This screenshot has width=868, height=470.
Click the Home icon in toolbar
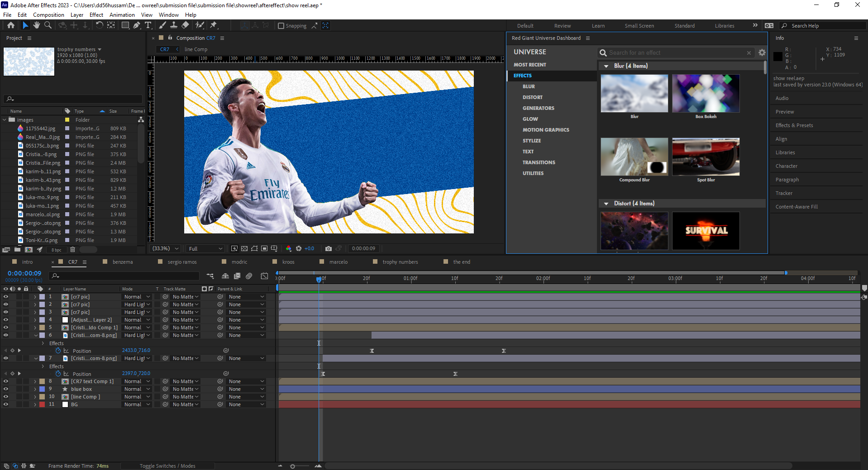point(11,25)
